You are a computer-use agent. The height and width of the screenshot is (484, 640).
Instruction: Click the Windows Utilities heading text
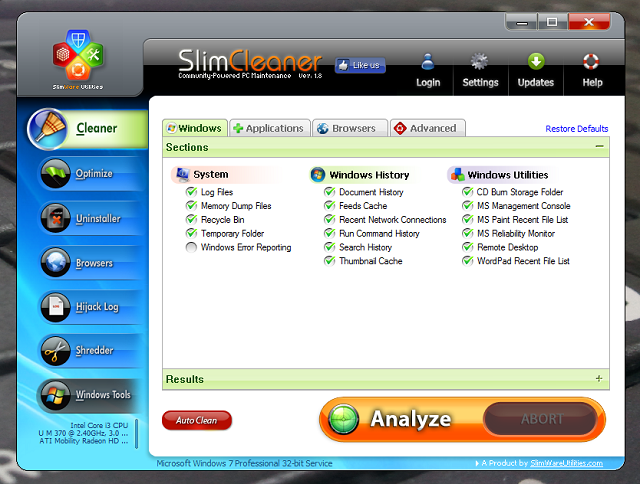507,175
